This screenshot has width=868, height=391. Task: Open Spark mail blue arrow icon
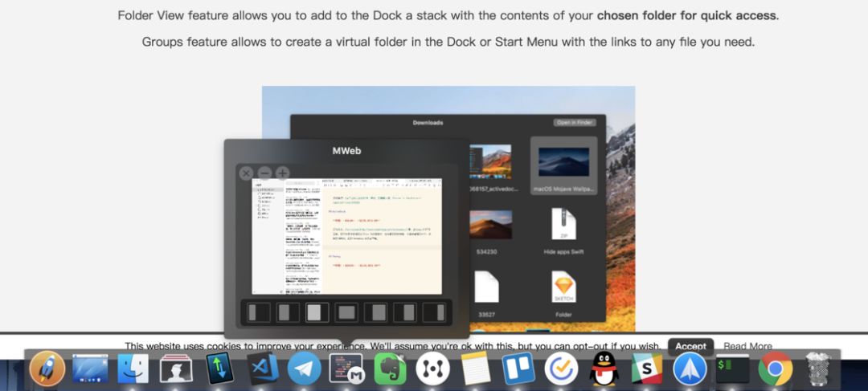690,369
